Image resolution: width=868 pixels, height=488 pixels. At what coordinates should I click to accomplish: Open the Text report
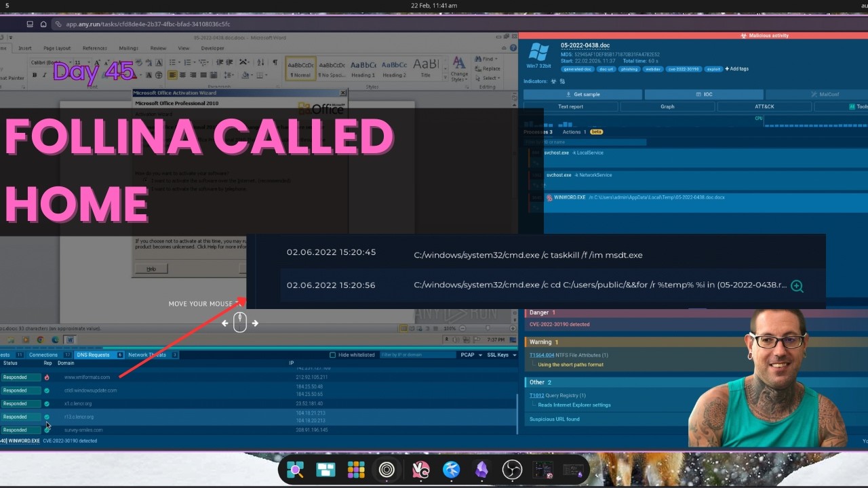click(x=570, y=106)
